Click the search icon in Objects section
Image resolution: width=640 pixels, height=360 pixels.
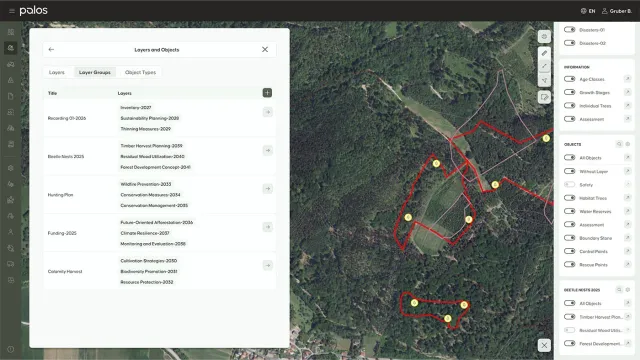[619, 144]
